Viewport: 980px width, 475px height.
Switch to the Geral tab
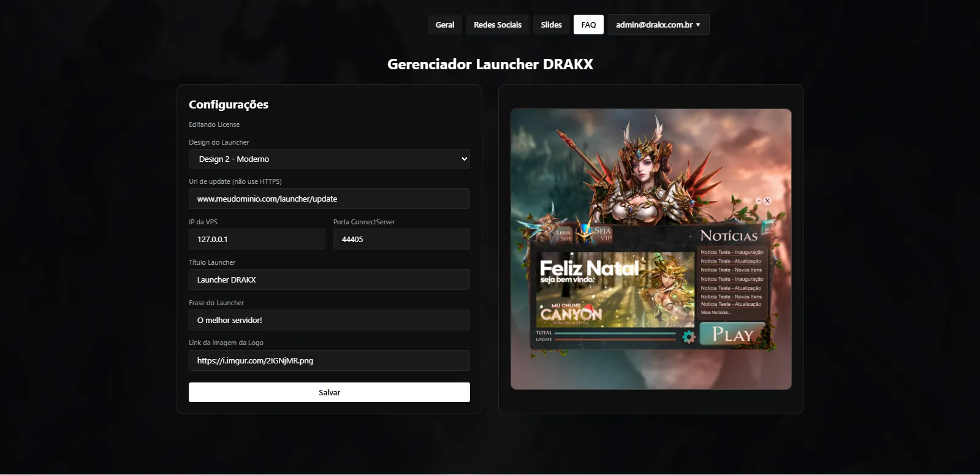coord(444,25)
